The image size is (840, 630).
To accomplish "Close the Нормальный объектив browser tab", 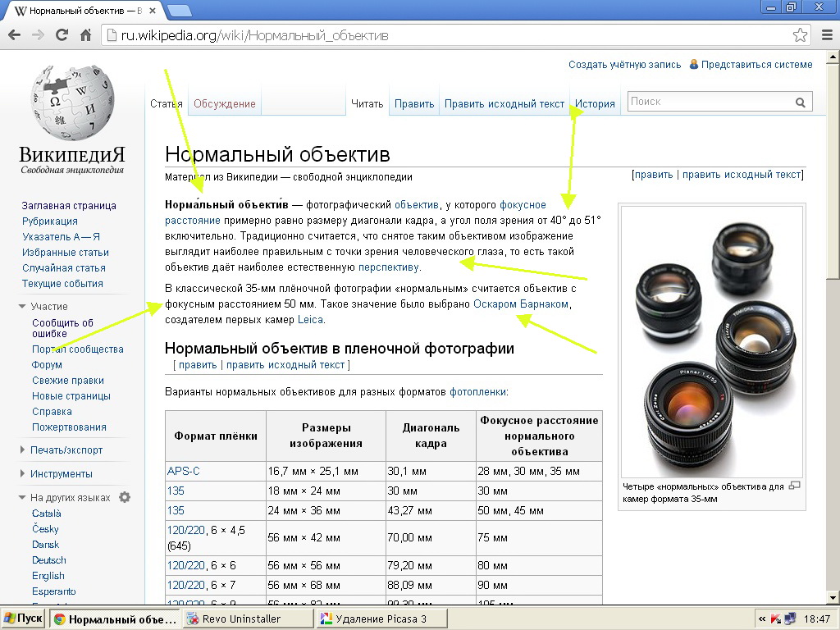I will click(152, 11).
